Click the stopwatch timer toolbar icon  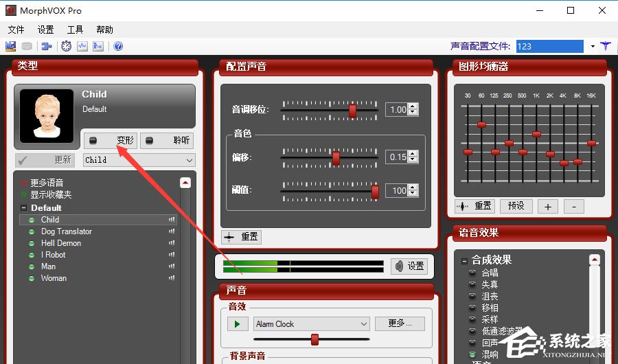[x=66, y=46]
